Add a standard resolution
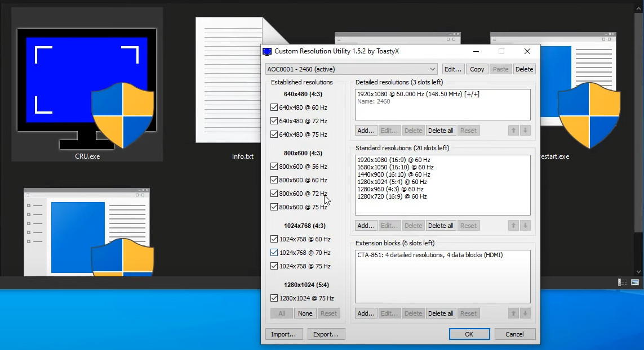644x350 pixels. 366,226
